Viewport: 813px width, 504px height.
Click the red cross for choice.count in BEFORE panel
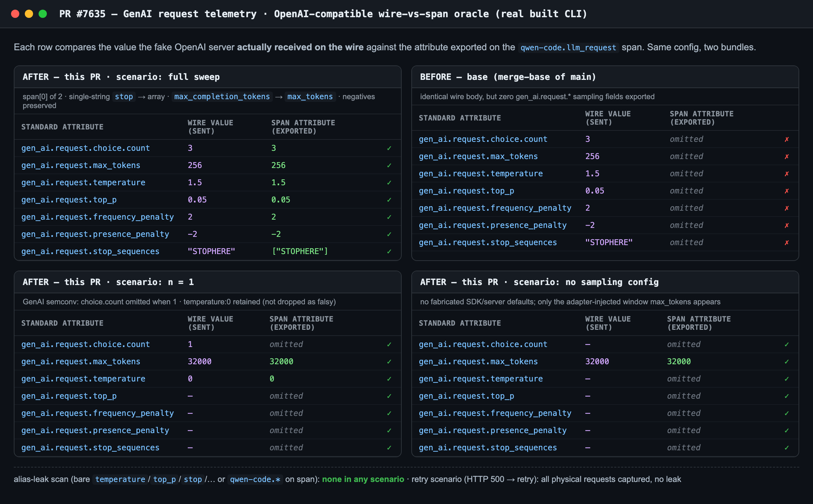[787, 139]
